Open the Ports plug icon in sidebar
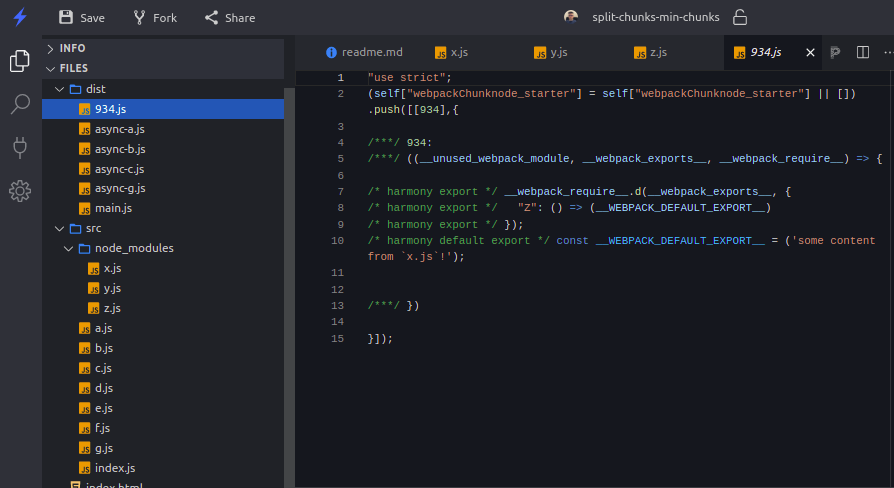Image resolution: width=894 pixels, height=488 pixels. tap(20, 147)
